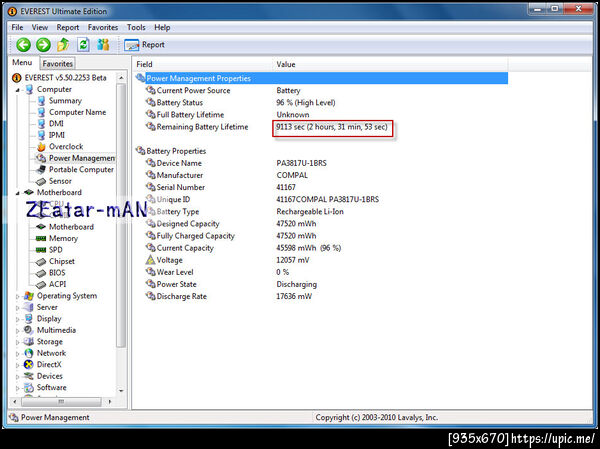The width and height of the screenshot is (600, 449).
Task: Click the Devices tree icon
Action: 29,376
